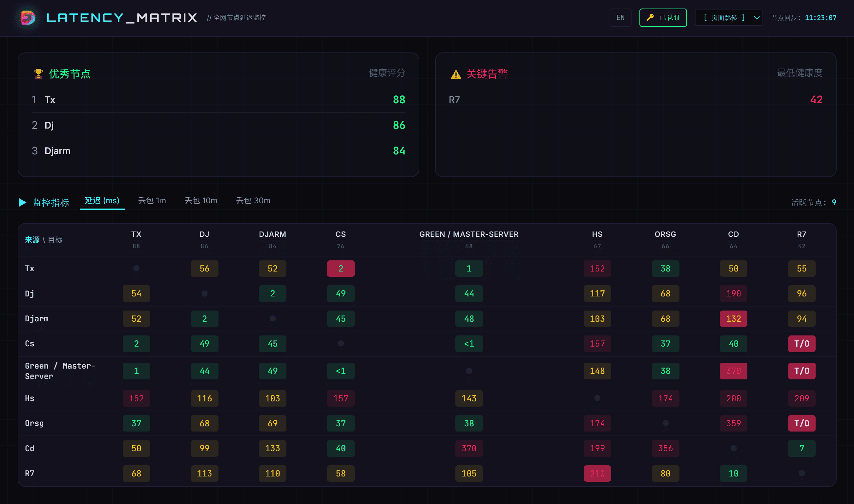The width and height of the screenshot is (854, 504).
Task: Click the T/O cell in Cs row
Action: click(x=802, y=344)
